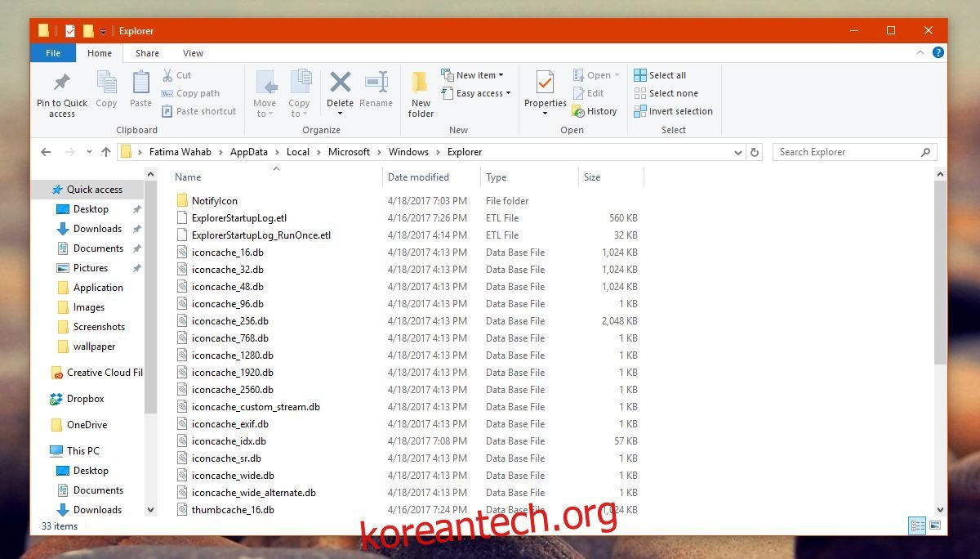Click the Rename icon
This screenshot has width=980, height=559.
376,82
